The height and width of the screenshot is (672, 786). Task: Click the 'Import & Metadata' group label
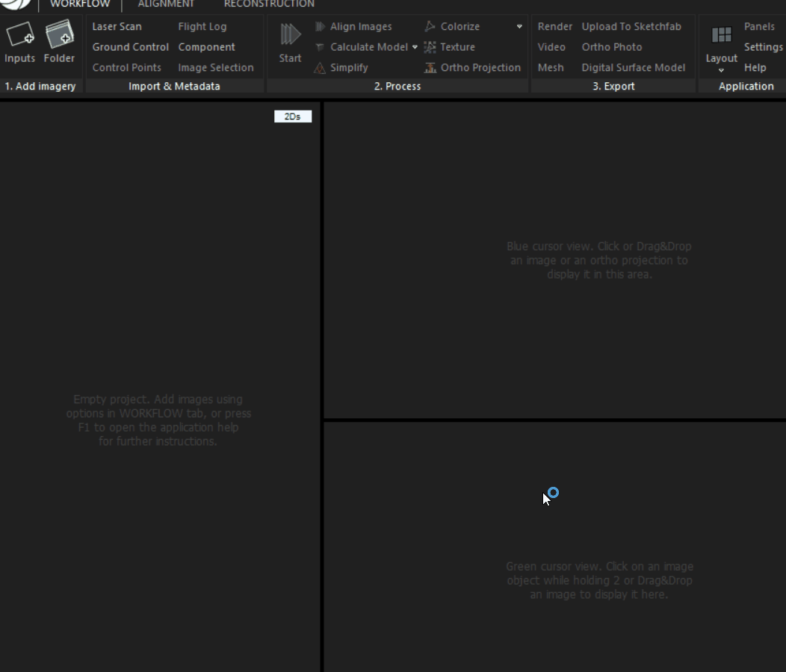(174, 86)
